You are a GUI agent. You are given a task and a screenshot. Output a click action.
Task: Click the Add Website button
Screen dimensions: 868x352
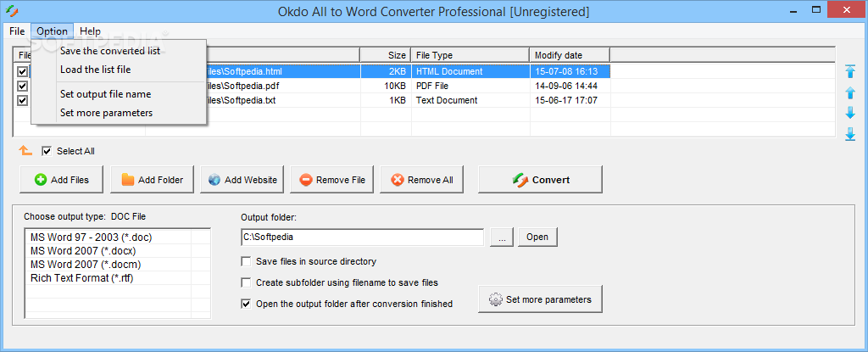[x=242, y=180]
